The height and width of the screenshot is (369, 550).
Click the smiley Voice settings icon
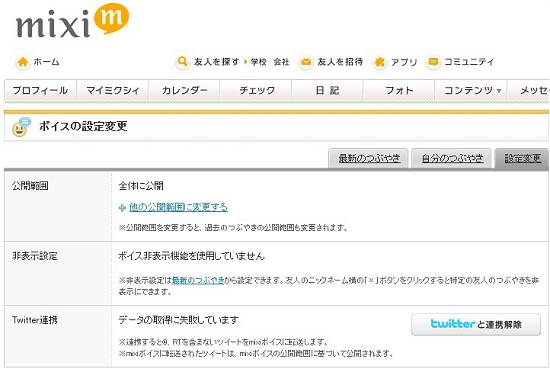point(21,127)
